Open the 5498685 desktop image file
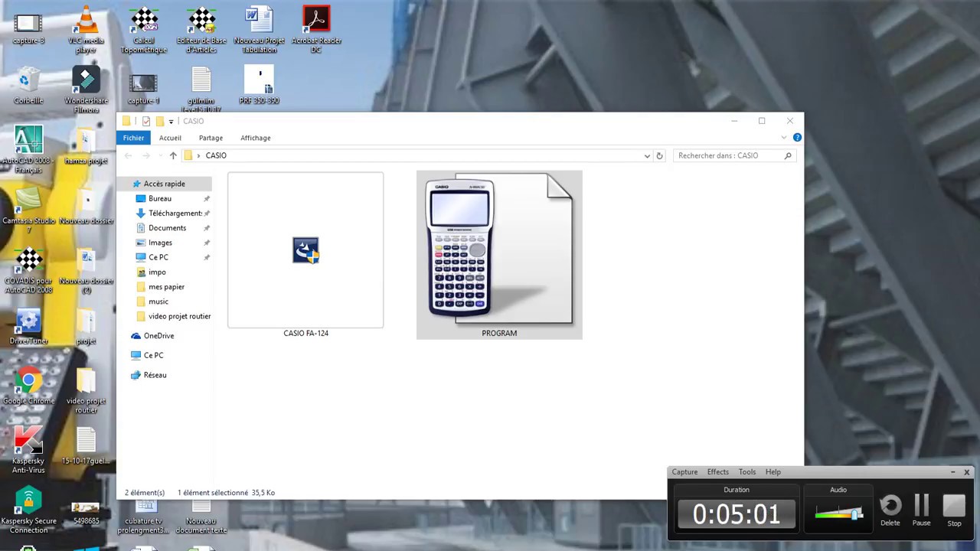The image size is (980, 551). pyautogui.click(x=86, y=513)
